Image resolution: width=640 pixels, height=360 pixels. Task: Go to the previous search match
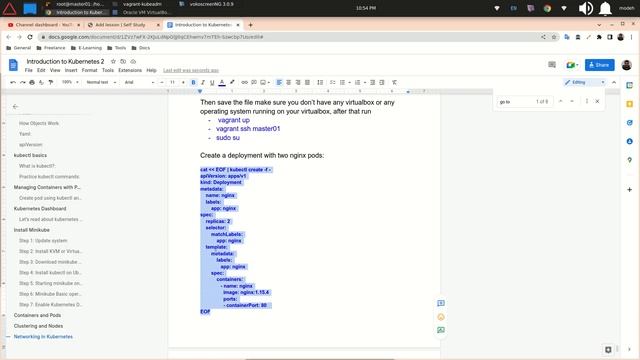tap(560, 101)
